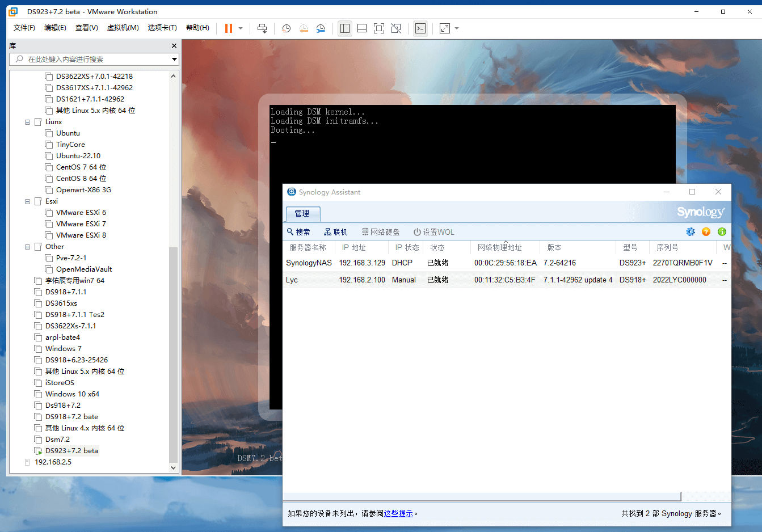Select DS918+6.23-25426 in library
Screen dimensions: 762x532
(x=77, y=360)
